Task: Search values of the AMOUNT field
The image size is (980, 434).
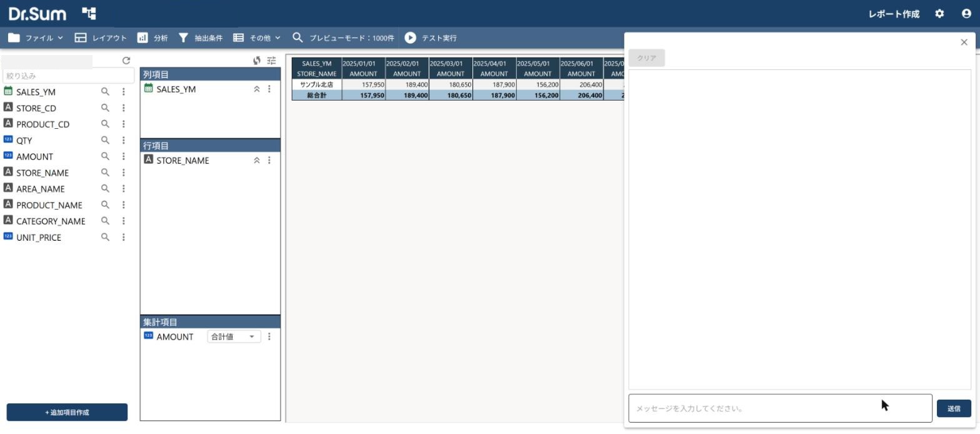Action: pos(105,156)
